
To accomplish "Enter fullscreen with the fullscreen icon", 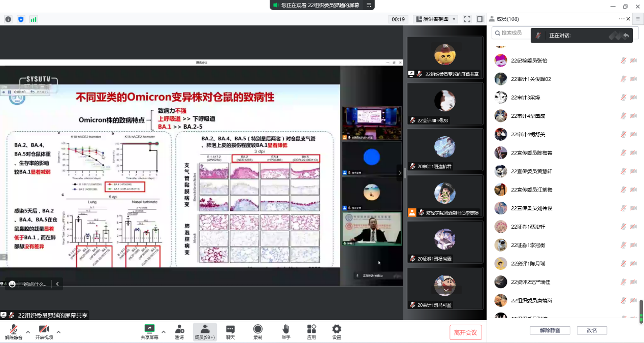I will (x=467, y=19).
